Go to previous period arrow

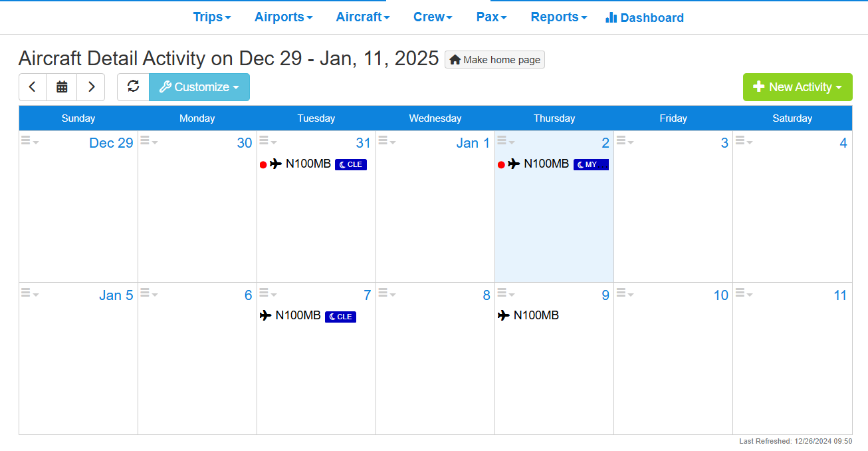[x=33, y=86]
